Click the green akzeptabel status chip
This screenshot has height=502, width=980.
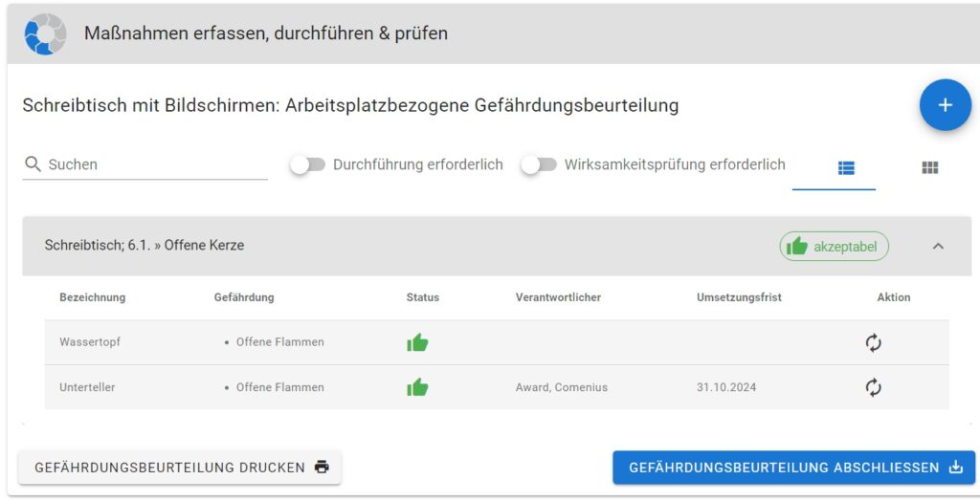point(834,247)
